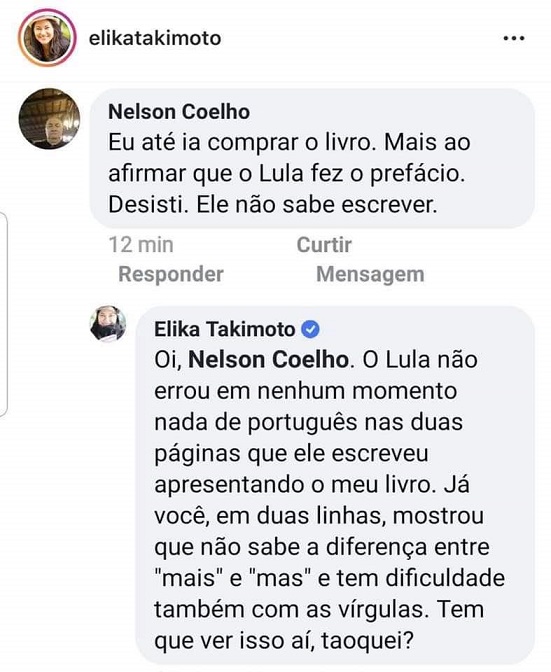Open the three-dot more options menu
551x672 pixels.
pyautogui.click(x=514, y=39)
